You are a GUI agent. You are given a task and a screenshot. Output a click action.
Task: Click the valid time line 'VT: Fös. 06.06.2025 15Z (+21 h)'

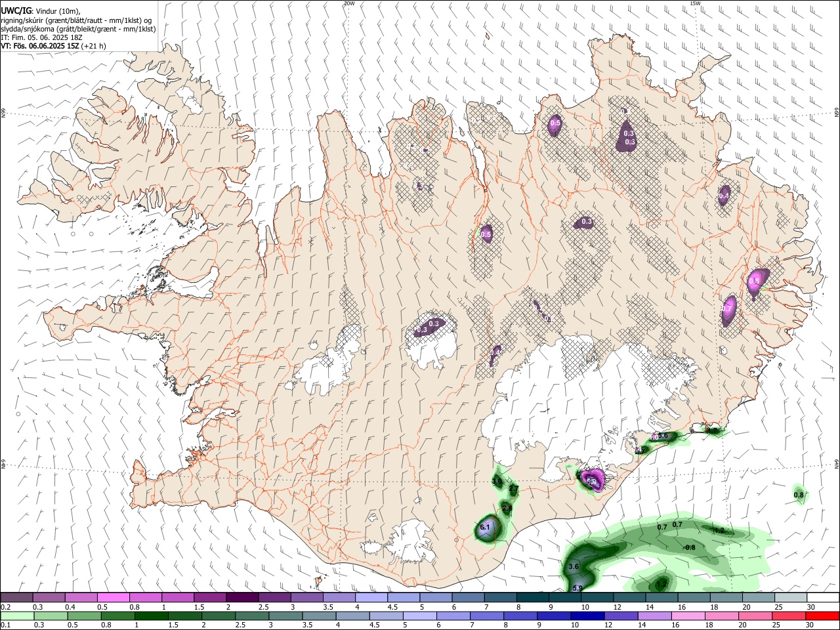pos(53,46)
